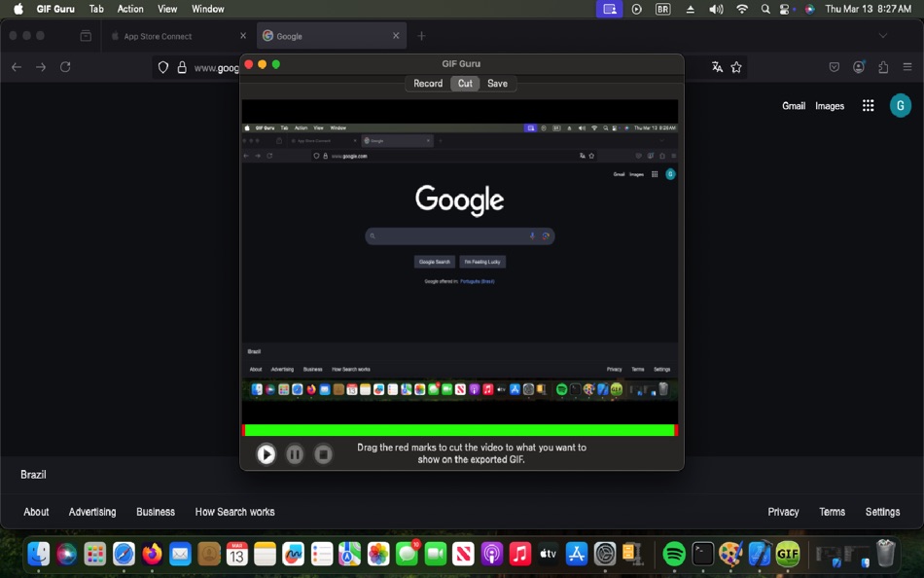Open the Gmail link on Google page
This screenshot has width=924, height=578.
coord(793,106)
